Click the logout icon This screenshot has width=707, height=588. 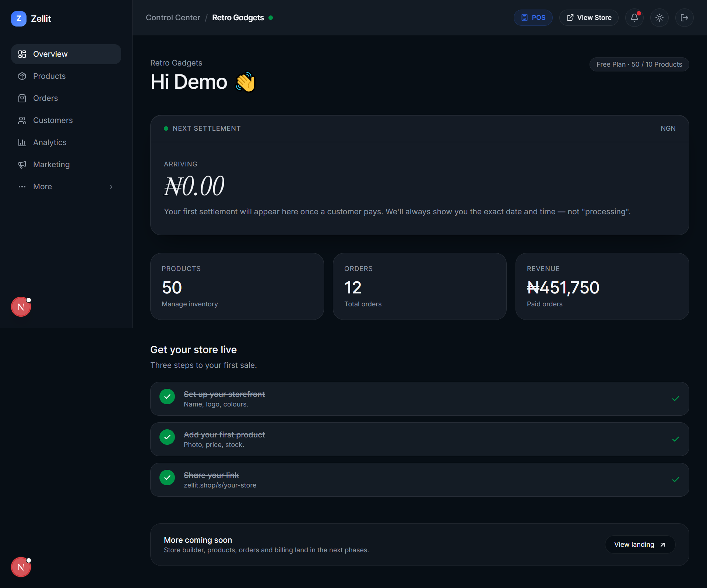coord(684,18)
